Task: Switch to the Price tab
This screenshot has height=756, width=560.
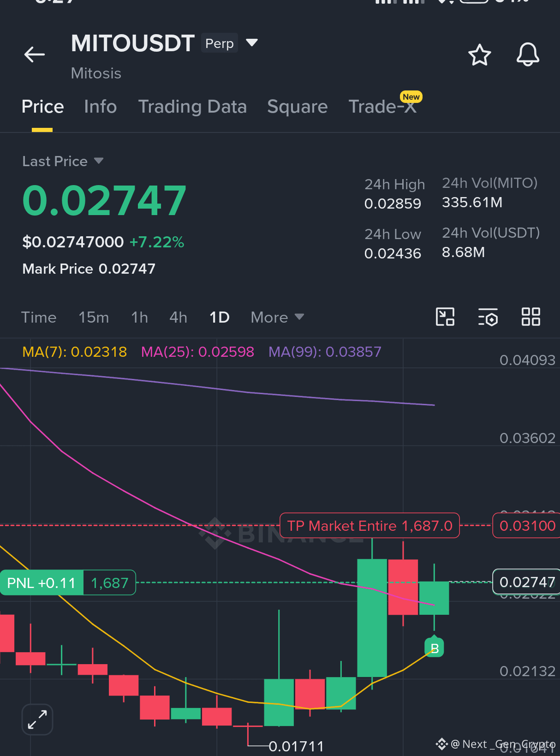Action: coord(43,107)
